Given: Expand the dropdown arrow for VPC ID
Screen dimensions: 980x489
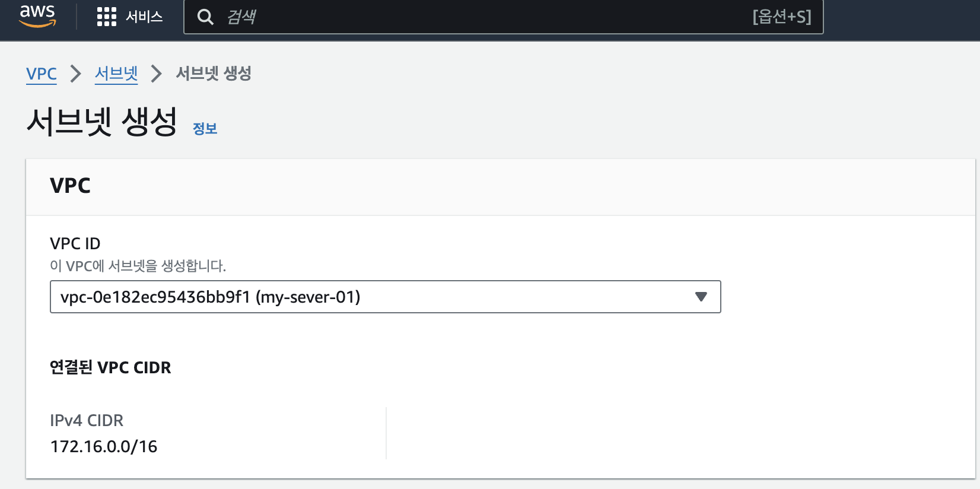Looking at the screenshot, I should (x=701, y=297).
